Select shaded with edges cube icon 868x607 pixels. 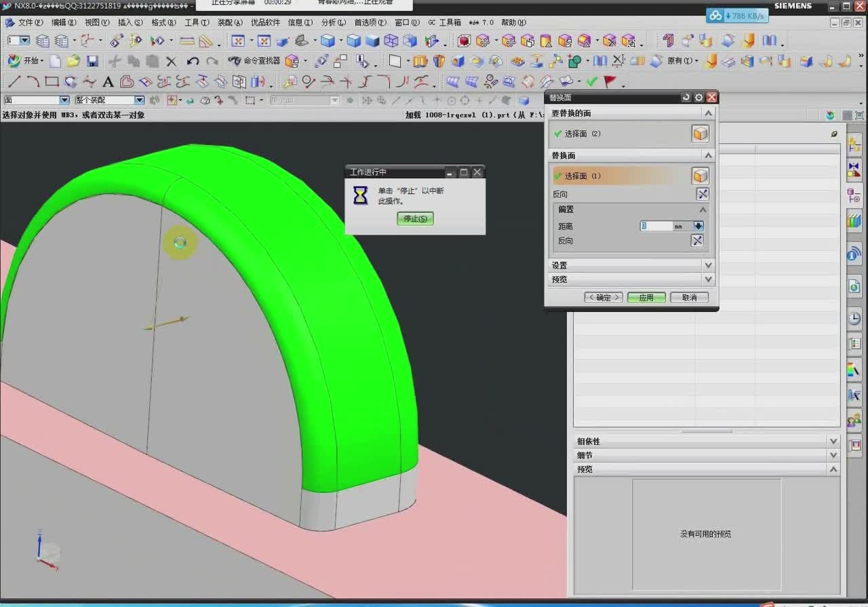click(353, 41)
